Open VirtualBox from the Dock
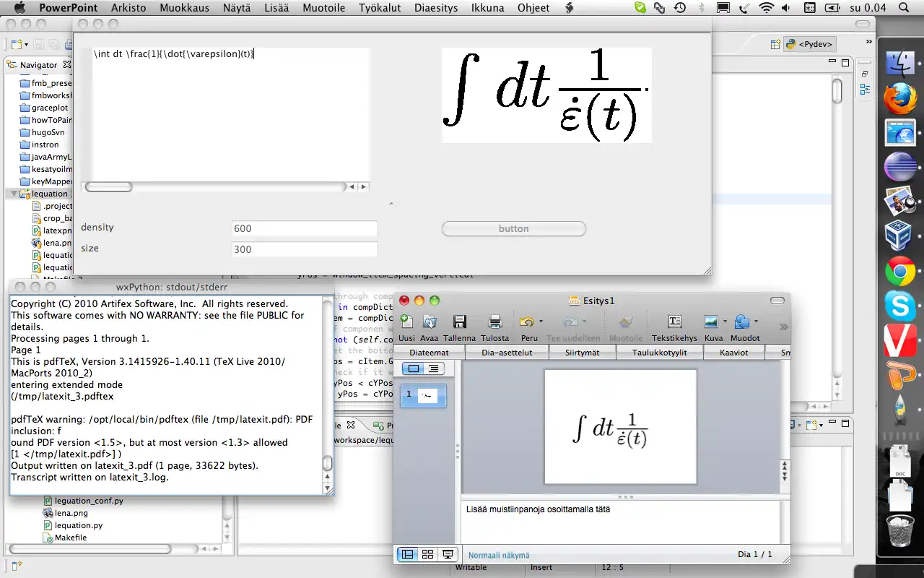This screenshot has width=924, height=578. tap(899, 236)
